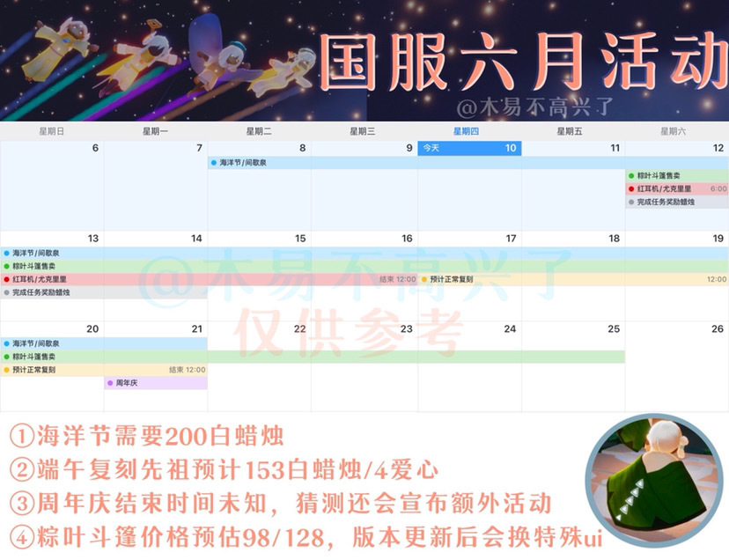Click note ③ about 周年庆结束时间未知
The width and height of the screenshot is (729, 560).
(281, 504)
